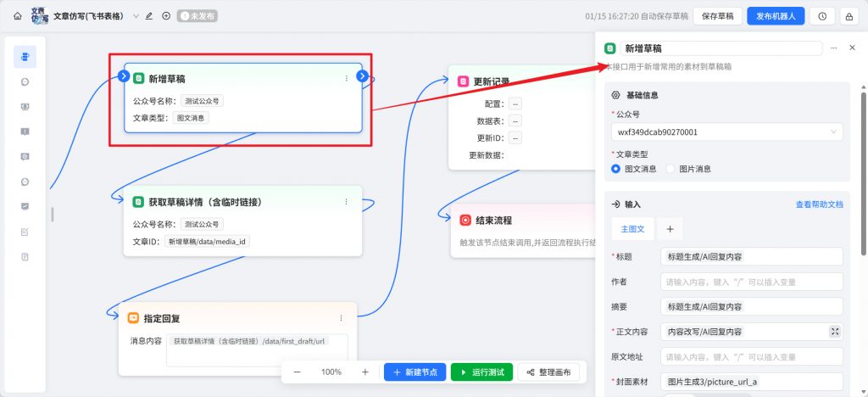Click the 100% zoom level value
868x397 pixels.
[331, 372]
